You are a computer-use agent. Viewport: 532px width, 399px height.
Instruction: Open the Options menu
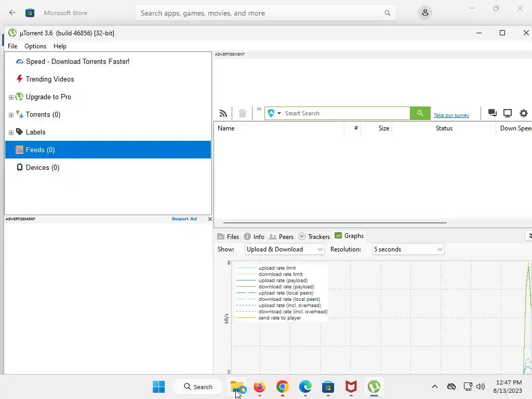pos(35,46)
